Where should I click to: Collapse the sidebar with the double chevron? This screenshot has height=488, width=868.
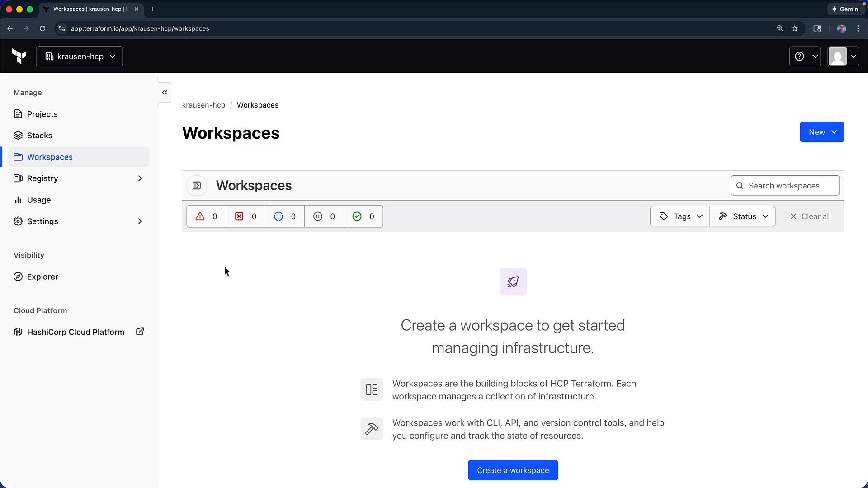[x=165, y=93]
